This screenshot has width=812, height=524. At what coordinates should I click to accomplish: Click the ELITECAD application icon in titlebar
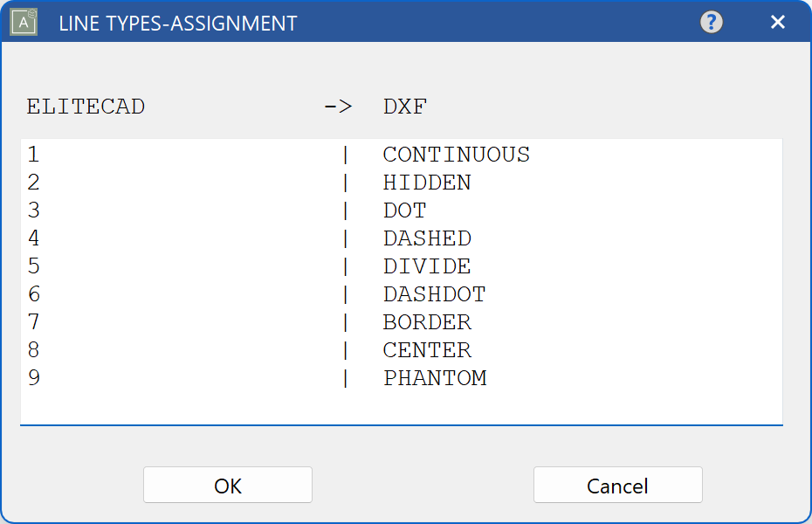point(21,21)
